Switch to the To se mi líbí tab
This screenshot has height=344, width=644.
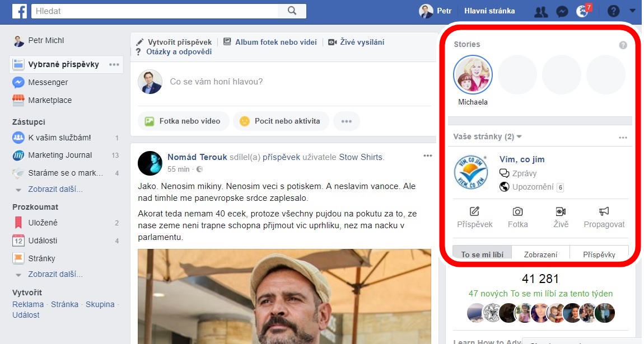tap(482, 253)
